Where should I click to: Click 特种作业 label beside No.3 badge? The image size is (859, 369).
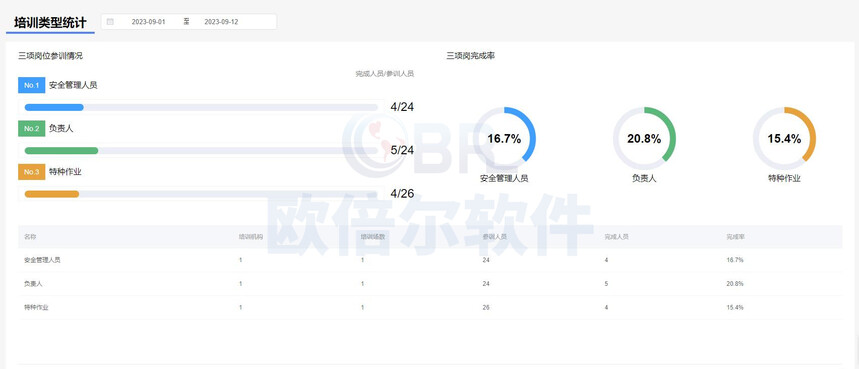65,172
